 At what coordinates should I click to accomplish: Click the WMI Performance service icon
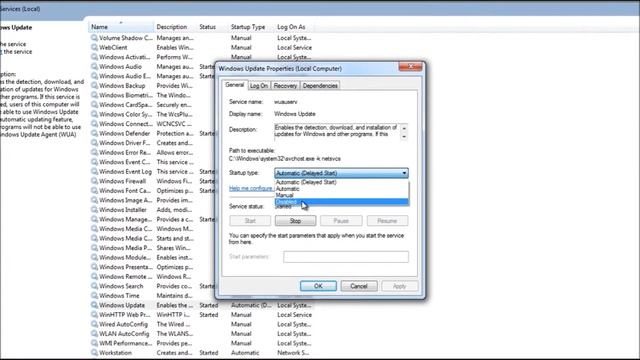pos(94,343)
